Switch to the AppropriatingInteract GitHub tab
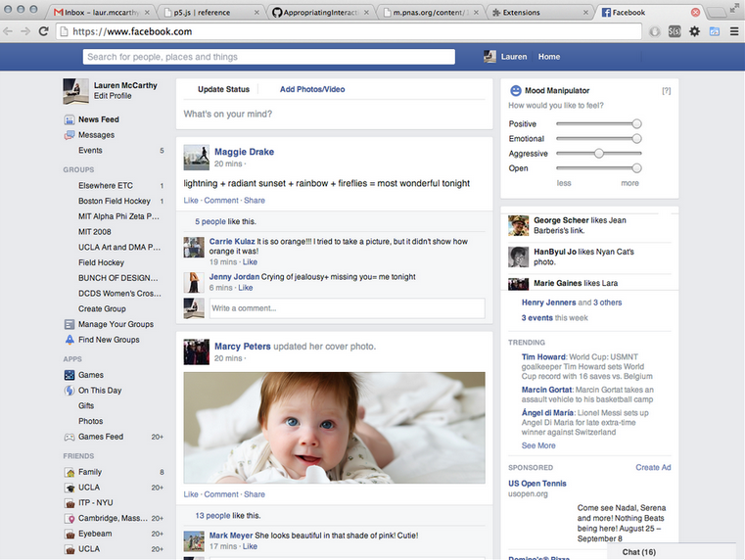The width and height of the screenshot is (745, 560). click(321, 13)
